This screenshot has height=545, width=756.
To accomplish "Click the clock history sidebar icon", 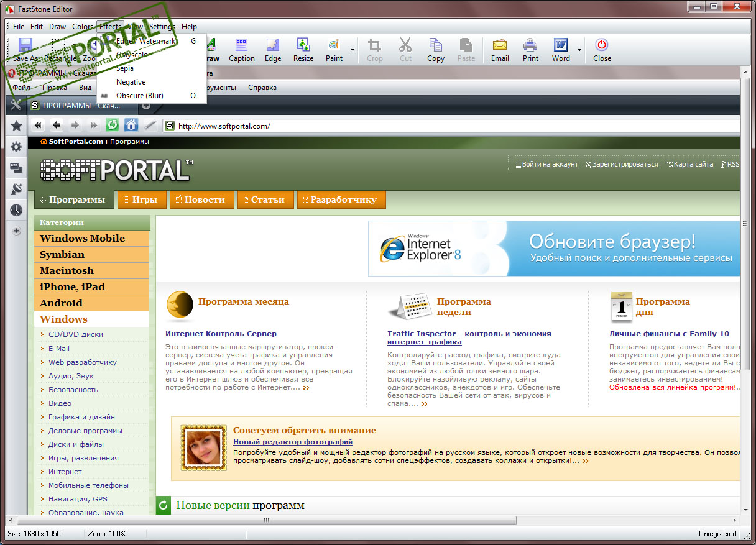I will pos(16,210).
